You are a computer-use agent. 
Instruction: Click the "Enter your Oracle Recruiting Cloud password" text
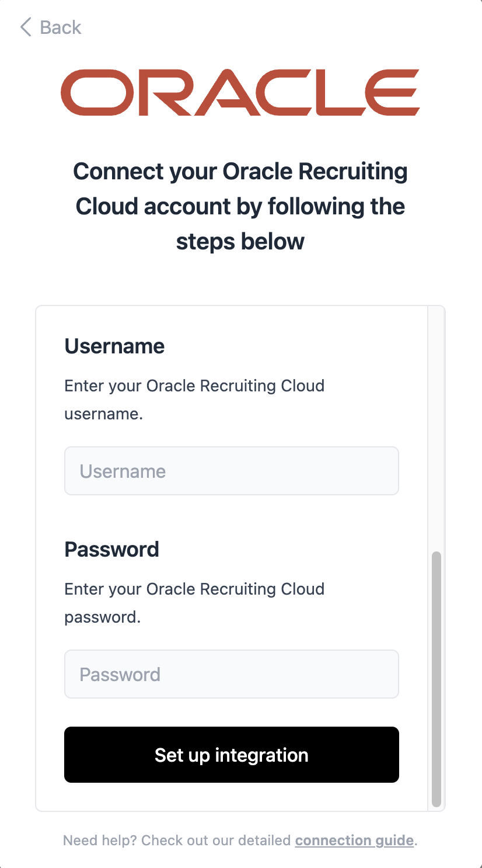coord(194,589)
